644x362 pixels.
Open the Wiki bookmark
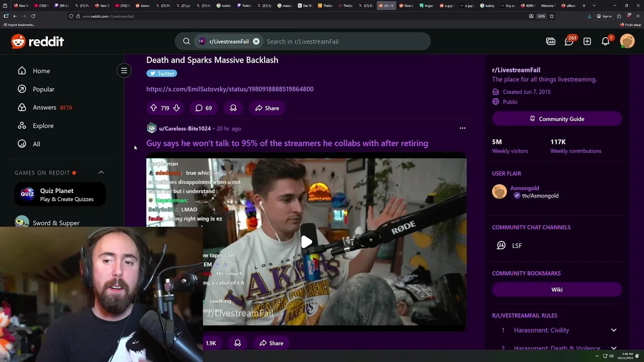[557, 290]
